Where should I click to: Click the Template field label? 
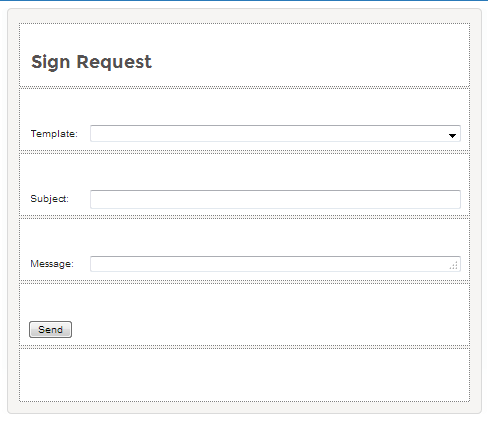pyautogui.click(x=54, y=134)
